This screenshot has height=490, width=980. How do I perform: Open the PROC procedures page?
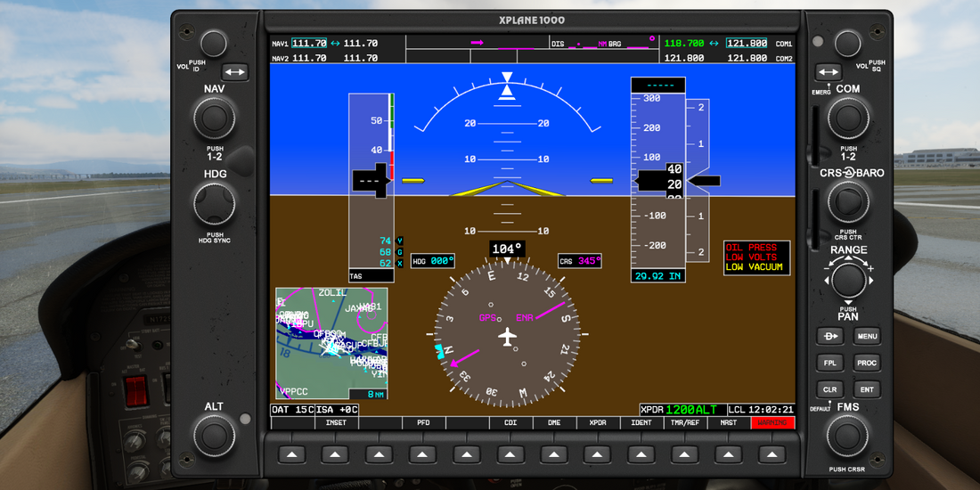point(867,363)
